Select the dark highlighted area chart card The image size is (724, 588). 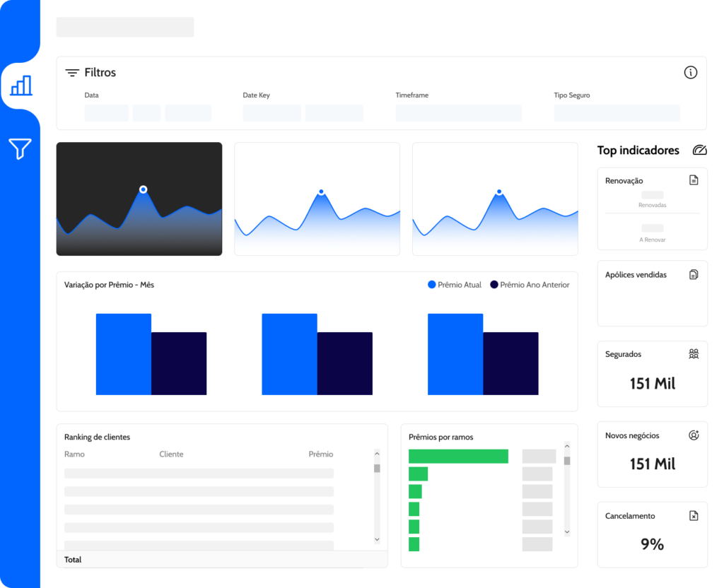tap(139, 199)
